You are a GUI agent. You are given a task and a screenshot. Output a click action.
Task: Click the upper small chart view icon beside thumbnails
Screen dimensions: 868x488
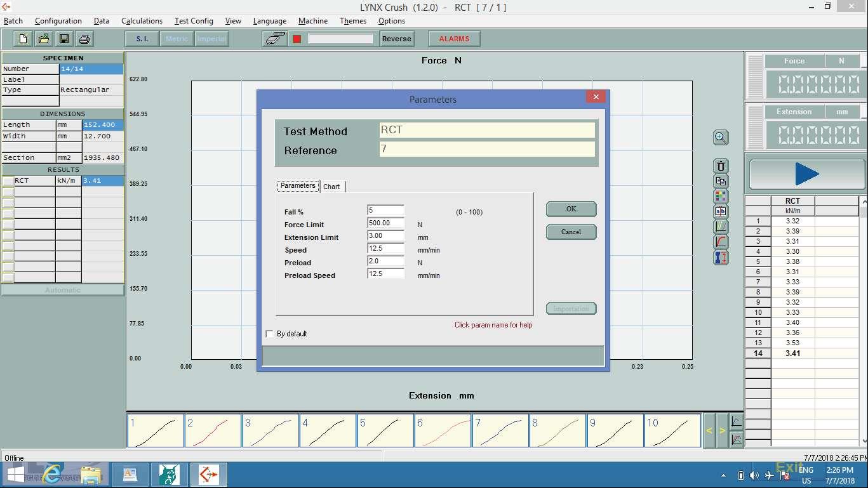pos(737,421)
